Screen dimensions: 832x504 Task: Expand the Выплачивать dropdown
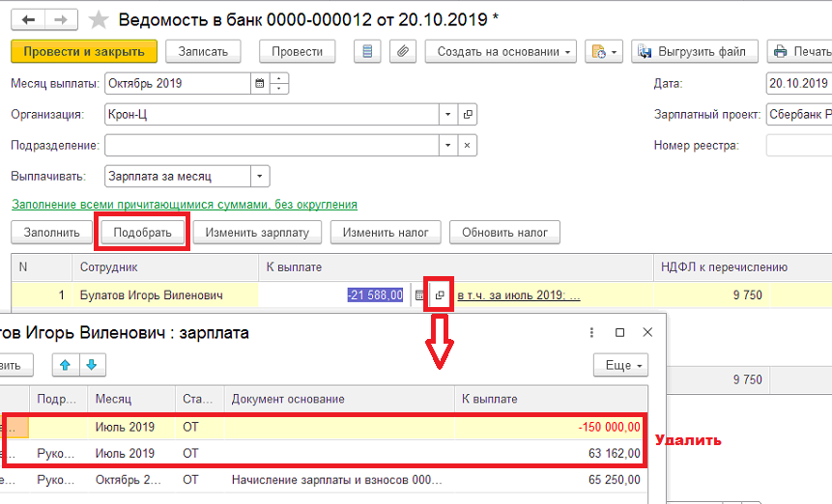(x=260, y=176)
